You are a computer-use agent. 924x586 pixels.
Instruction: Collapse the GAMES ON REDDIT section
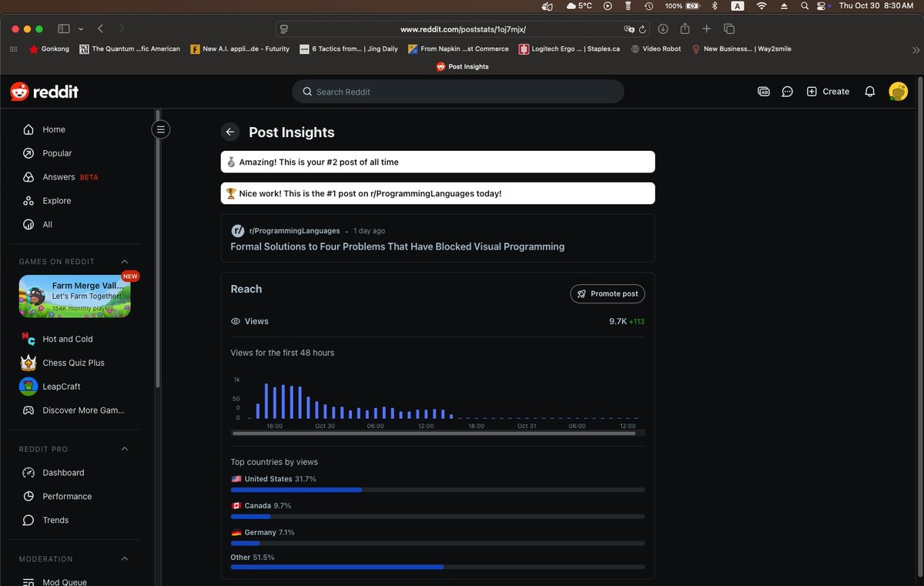click(x=124, y=261)
